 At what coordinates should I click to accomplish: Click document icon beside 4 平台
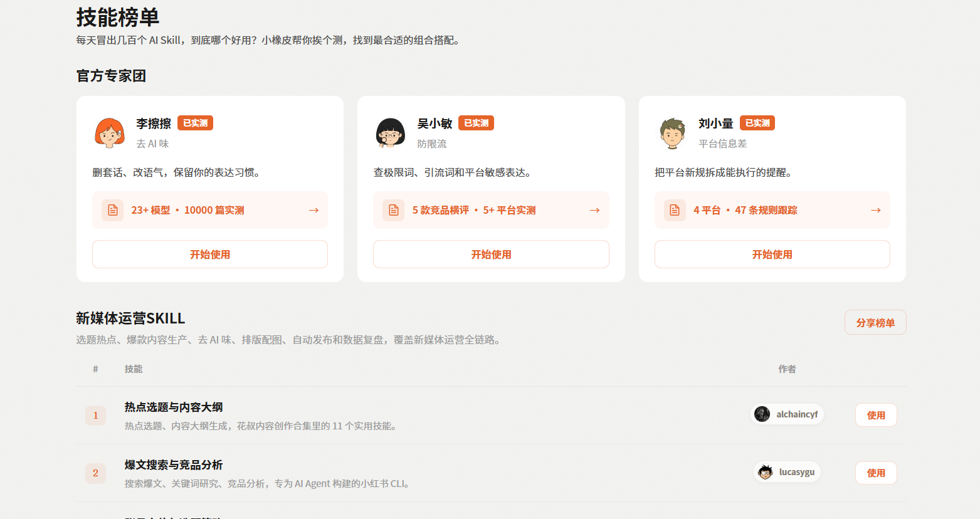(x=675, y=210)
